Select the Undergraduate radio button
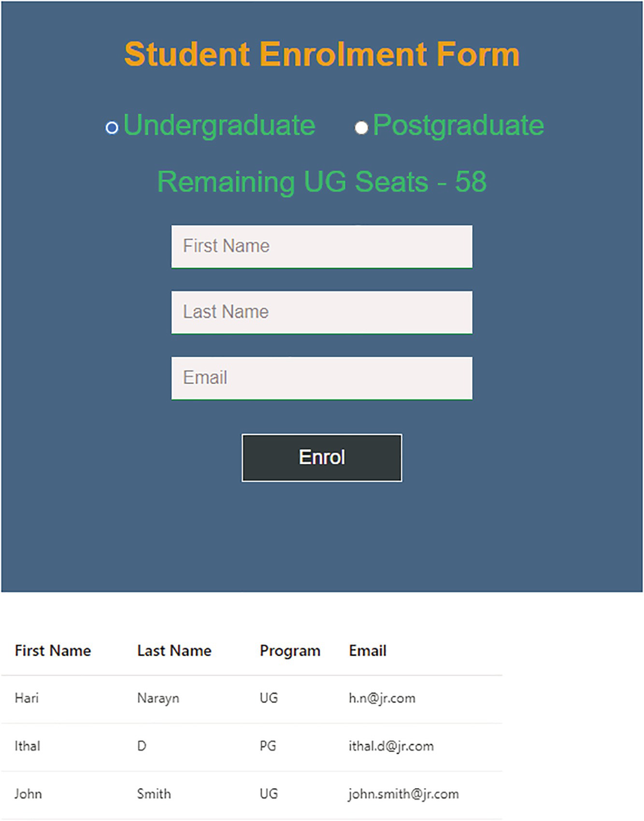This screenshot has width=644, height=821. click(112, 128)
